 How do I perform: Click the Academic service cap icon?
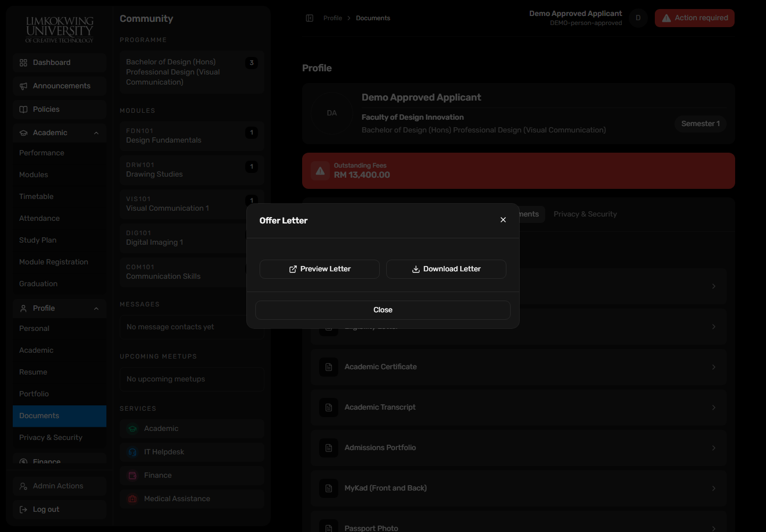coord(132,429)
